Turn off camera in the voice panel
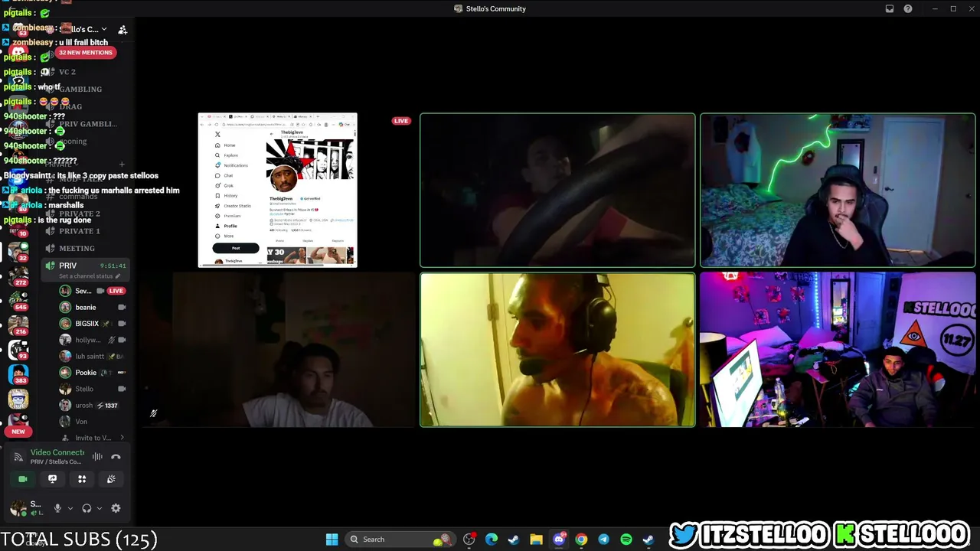 [x=23, y=479]
